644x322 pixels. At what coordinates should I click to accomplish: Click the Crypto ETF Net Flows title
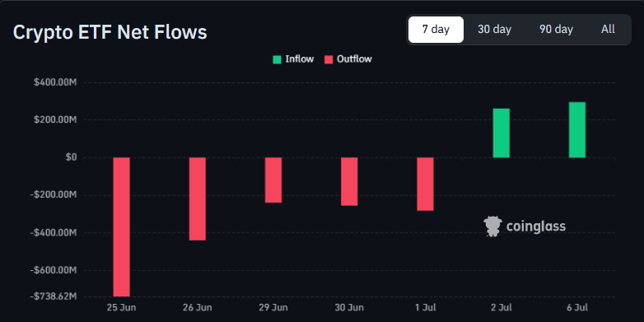click(x=110, y=32)
